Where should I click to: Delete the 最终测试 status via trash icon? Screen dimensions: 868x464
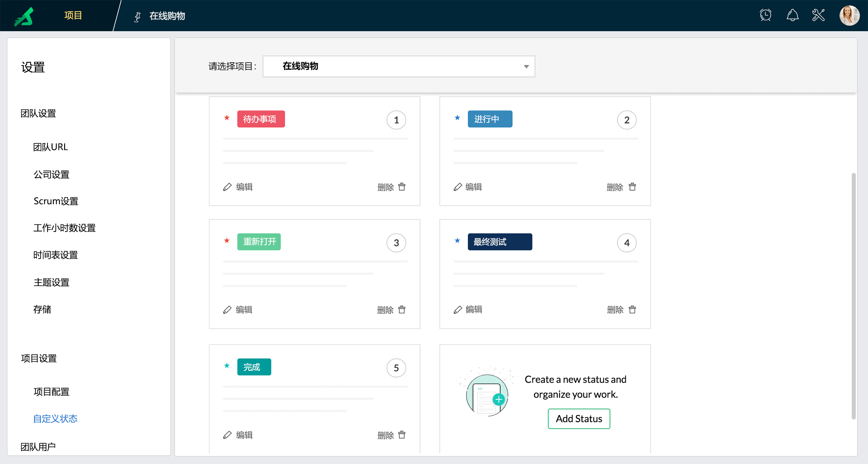pos(632,310)
